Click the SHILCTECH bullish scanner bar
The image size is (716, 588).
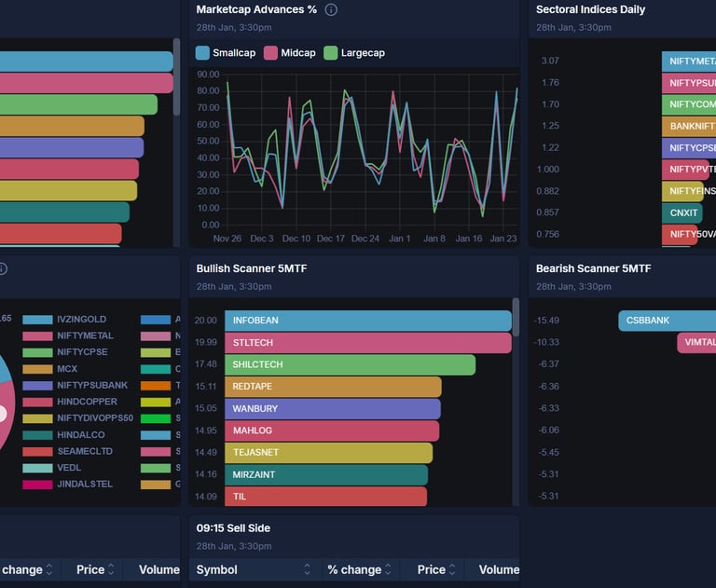coord(350,364)
